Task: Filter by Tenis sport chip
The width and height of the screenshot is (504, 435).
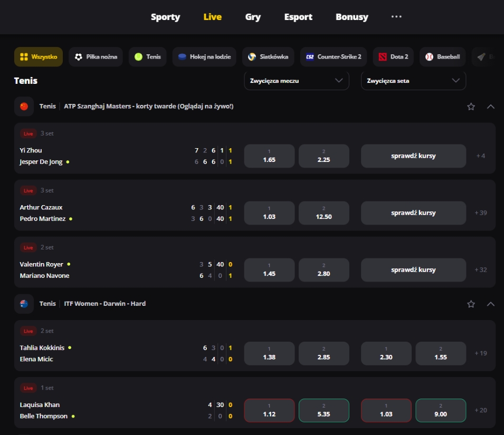Action: click(x=148, y=57)
